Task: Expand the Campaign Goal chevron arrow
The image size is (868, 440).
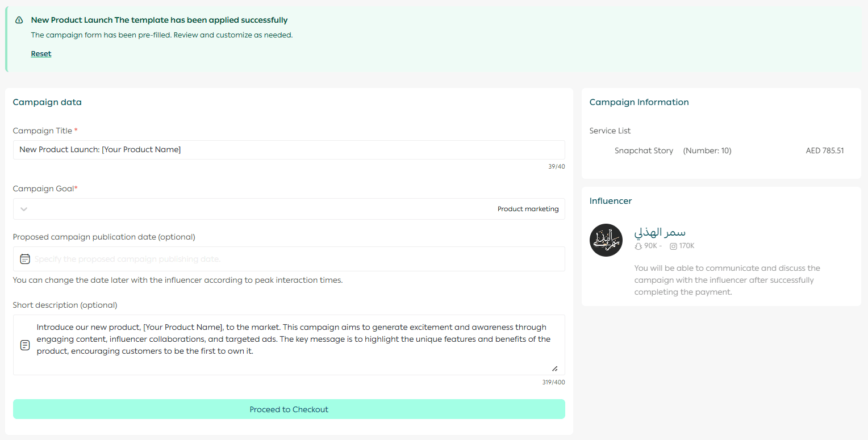Action: pos(24,209)
